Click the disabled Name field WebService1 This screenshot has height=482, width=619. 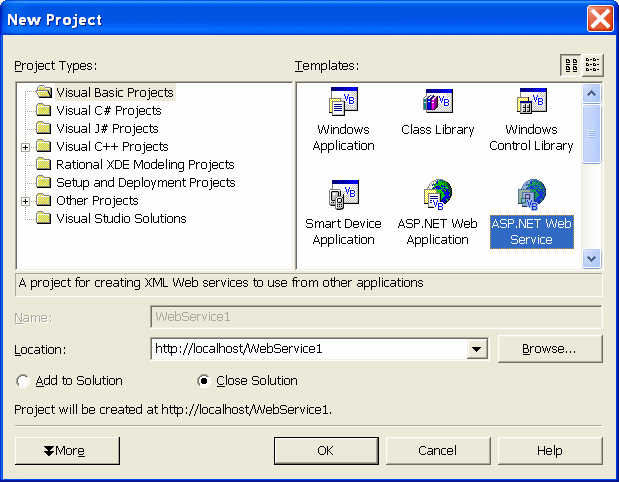(376, 317)
